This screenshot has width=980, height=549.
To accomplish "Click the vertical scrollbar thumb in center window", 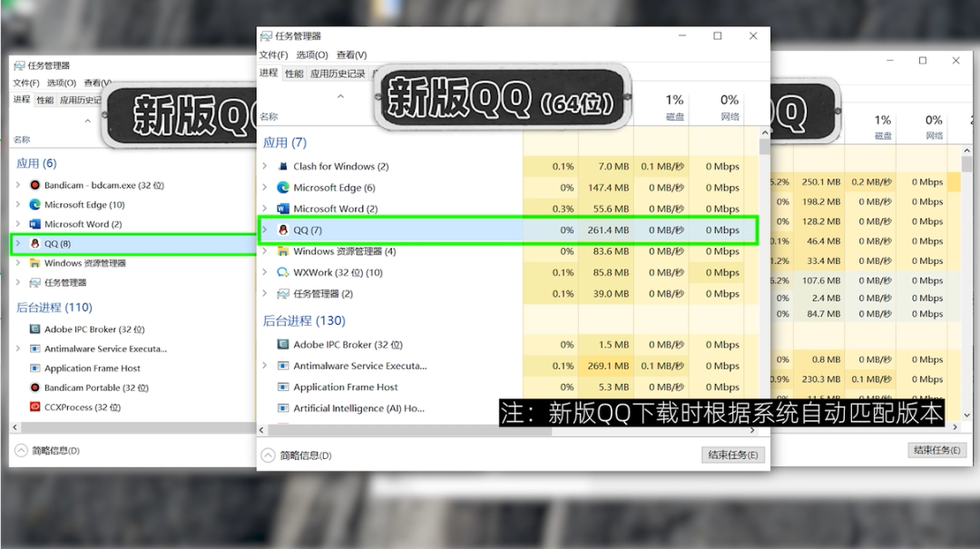I will click(764, 147).
